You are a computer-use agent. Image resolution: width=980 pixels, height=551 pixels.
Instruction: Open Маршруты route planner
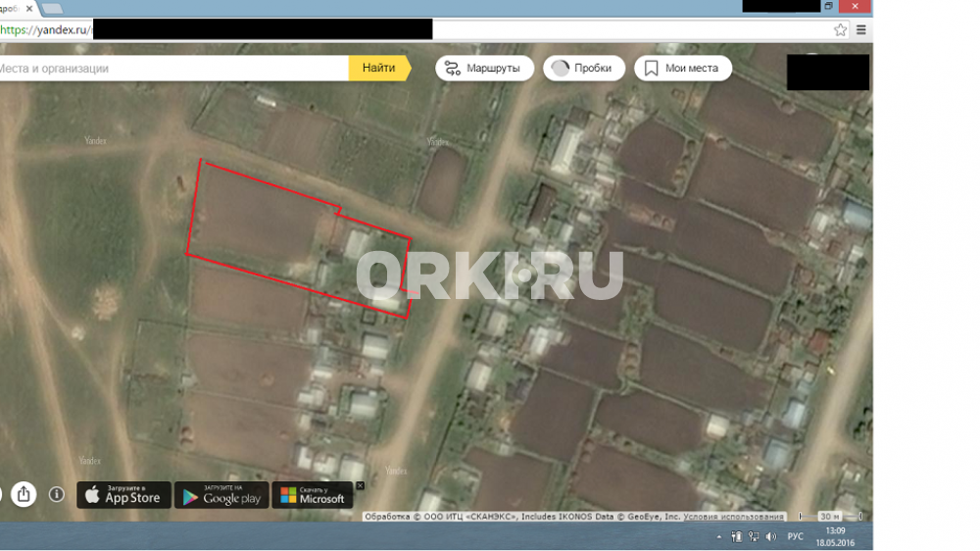coord(484,68)
